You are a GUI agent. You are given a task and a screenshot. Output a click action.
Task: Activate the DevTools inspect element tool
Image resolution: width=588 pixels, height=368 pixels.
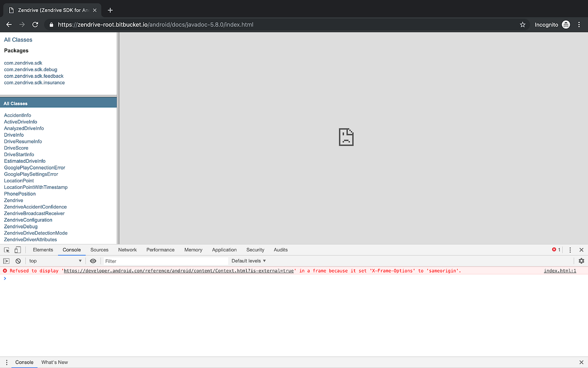point(7,250)
